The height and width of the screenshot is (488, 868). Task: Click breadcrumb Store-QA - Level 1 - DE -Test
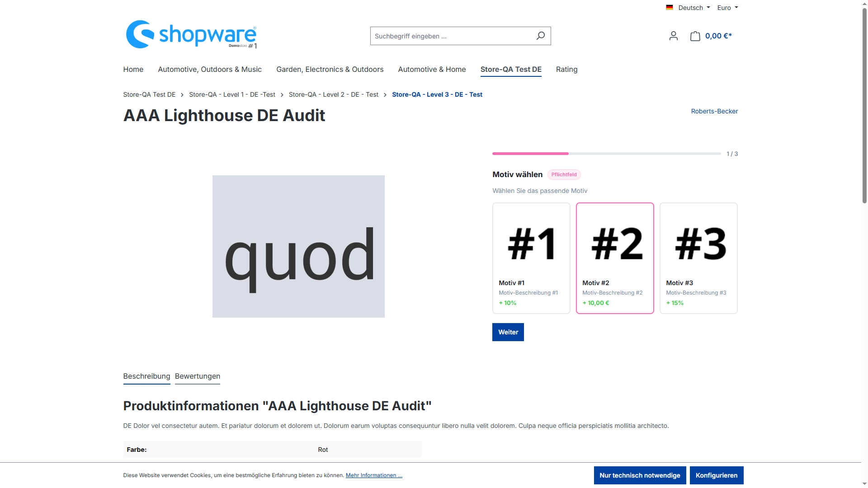(232, 94)
